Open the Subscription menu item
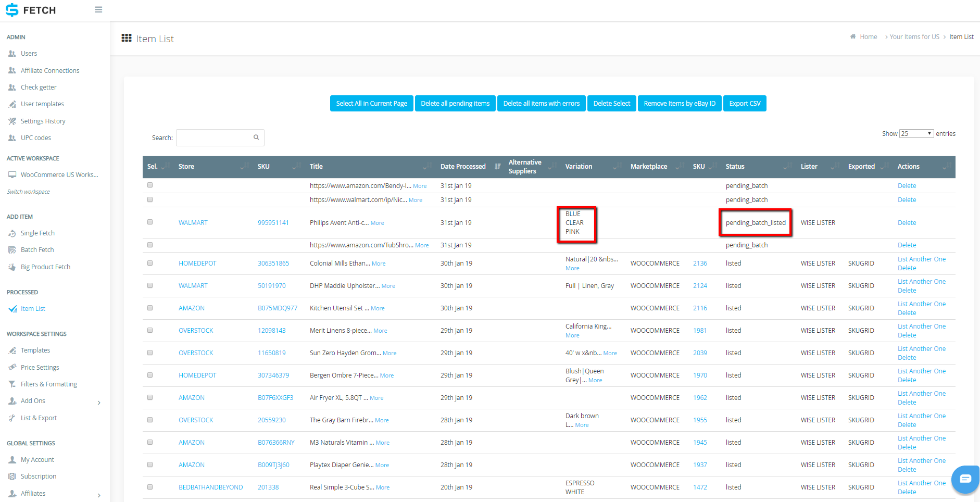 click(x=39, y=476)
